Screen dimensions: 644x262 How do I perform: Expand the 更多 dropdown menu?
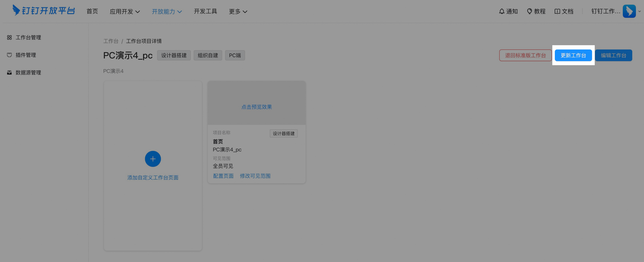237,11
